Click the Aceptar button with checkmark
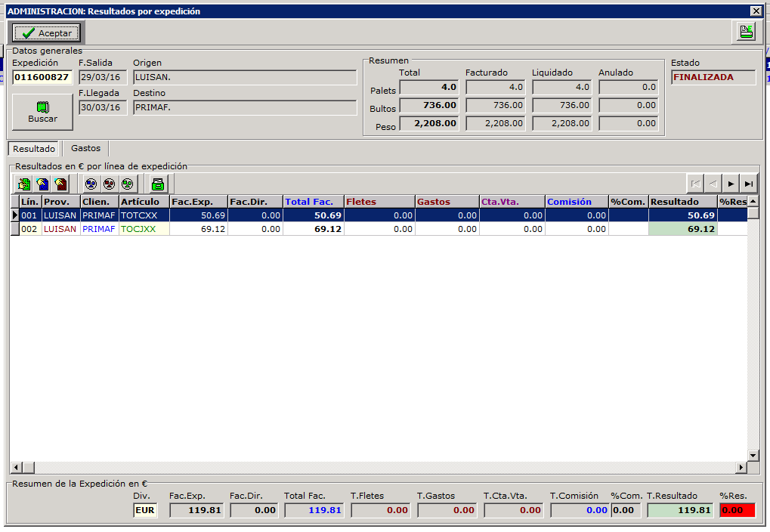Viewport: 770px width, 532px height. 46,32
